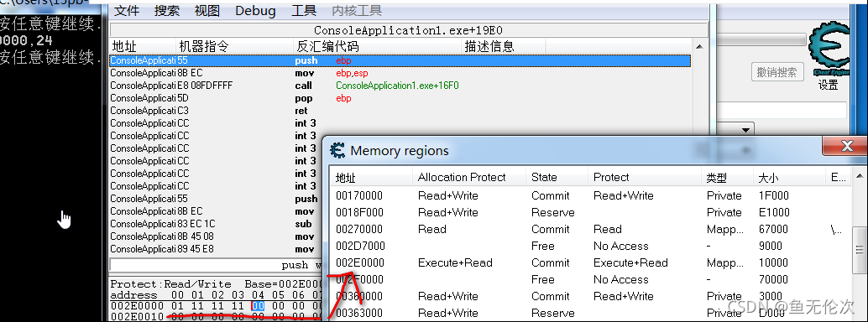Open the 搜索 menu
Image resolution: width=868 pixels, height=322 pixels.
(x=166, y=11)
